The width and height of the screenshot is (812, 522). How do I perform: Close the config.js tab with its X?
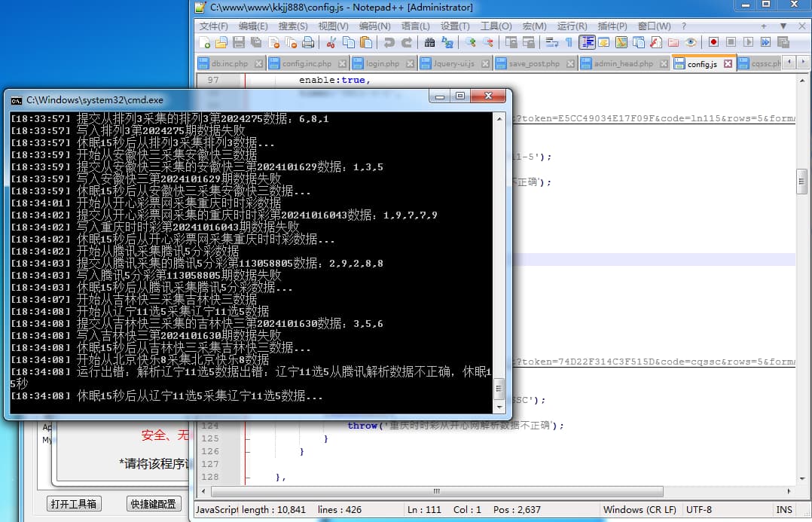(x=728, y=64)
